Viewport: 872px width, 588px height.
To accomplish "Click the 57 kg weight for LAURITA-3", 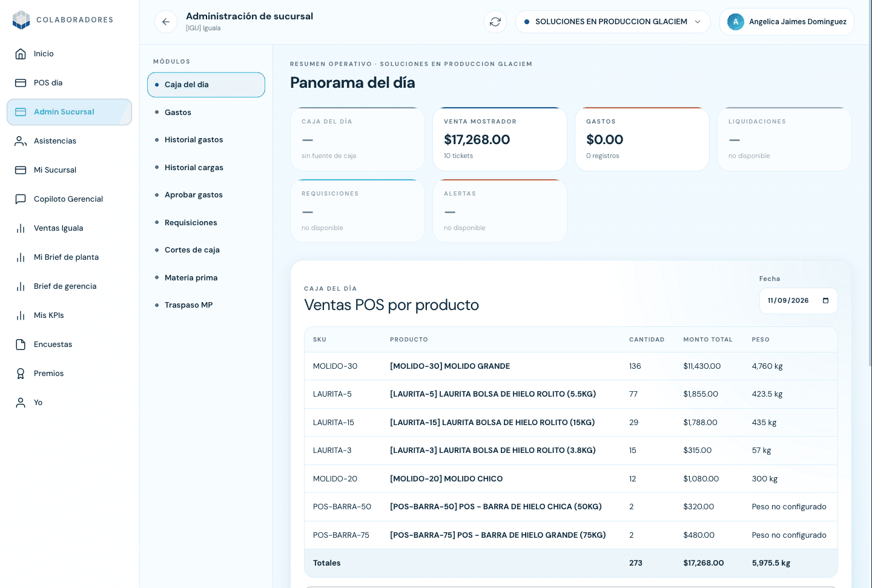I will tap(761, 451).
